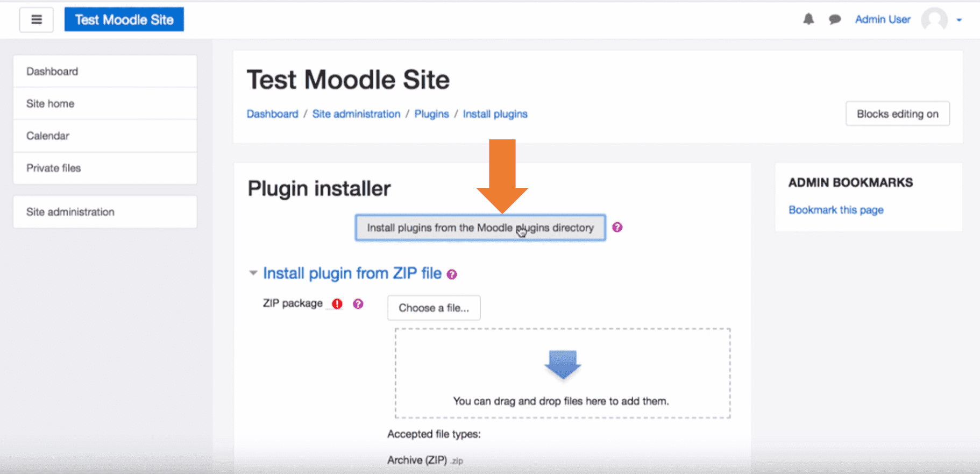Follow the Dashboard breadcrumb link

272,114
